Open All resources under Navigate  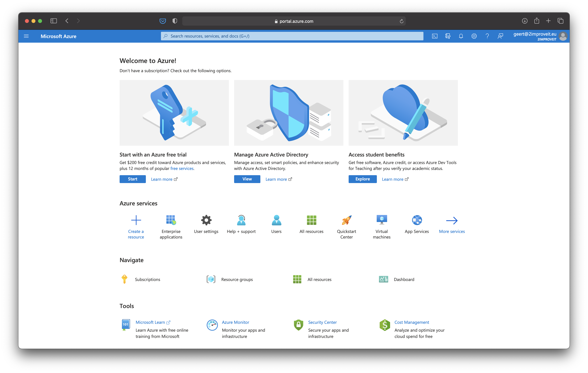(297, 279)
